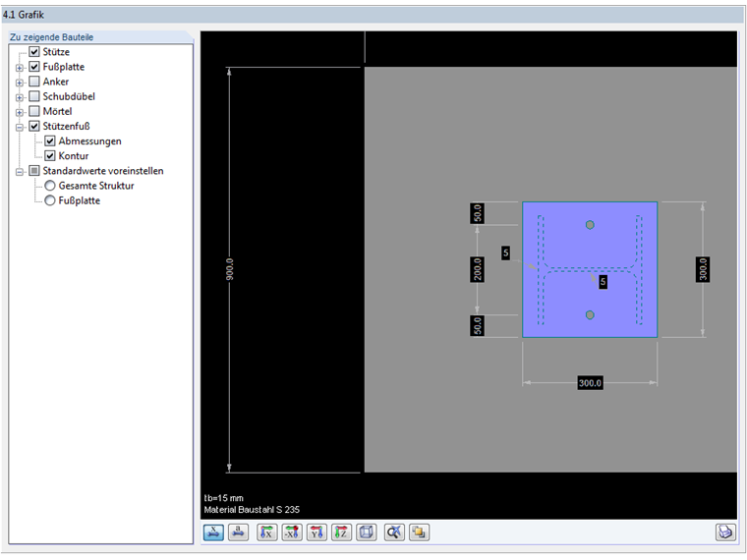Switch to view in Y direction
This screenshot has height=560, width=747.
coord(316,532)
